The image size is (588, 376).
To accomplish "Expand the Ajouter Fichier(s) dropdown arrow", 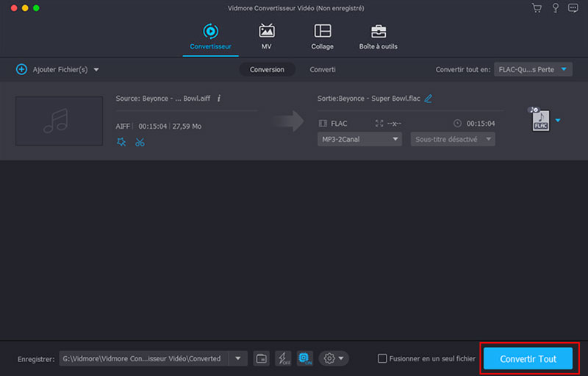I will (96, 70).
